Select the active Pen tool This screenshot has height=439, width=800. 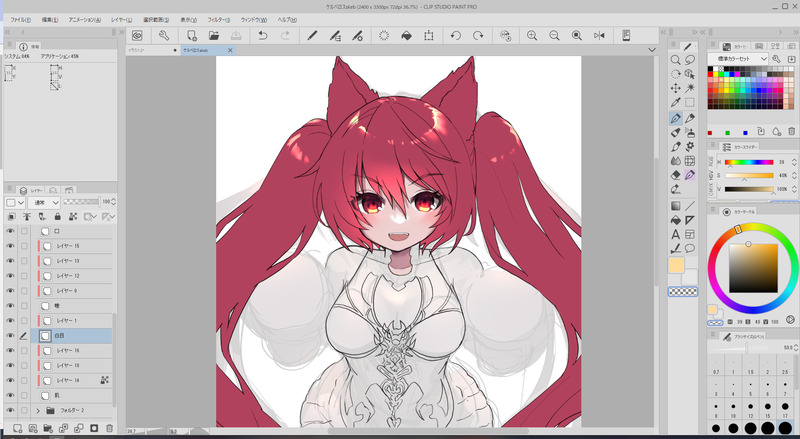[x=676, y=118]
